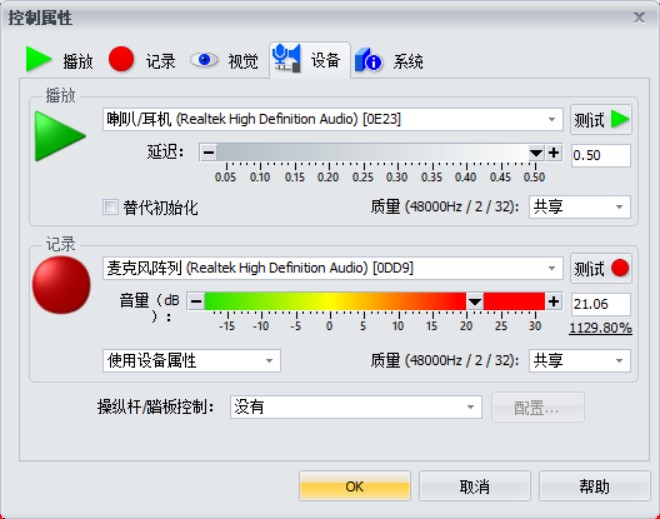The height and width of the screenshot is (519, 660).
Task: Open playback 质量 共享 dropdown
Action: [x=580, y=207]
